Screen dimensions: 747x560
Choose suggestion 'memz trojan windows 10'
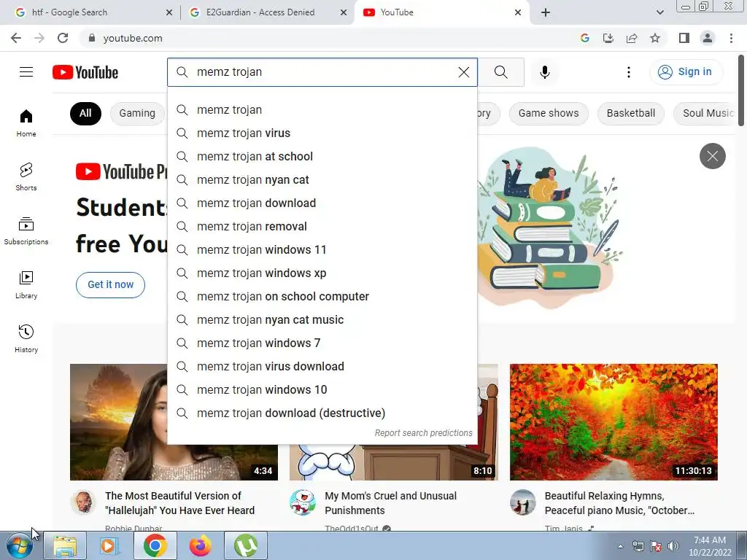(x=322, y=389)
